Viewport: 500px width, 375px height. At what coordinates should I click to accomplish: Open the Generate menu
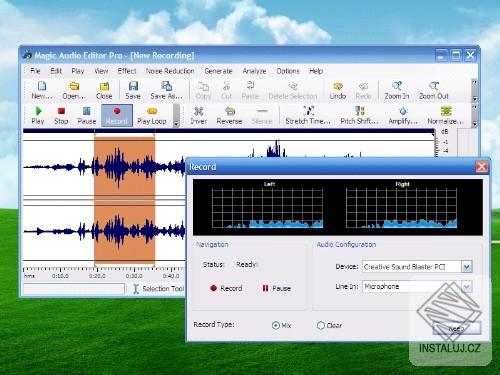(x=218, y=71)
